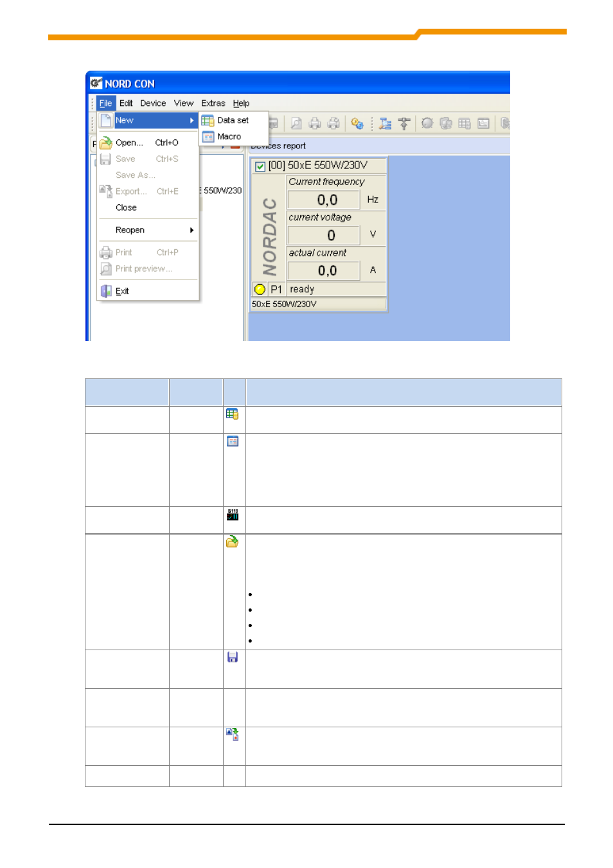Click the print preview toolbar icon
This screenshot has height=868, width=613.
click(x=296, y=123)
